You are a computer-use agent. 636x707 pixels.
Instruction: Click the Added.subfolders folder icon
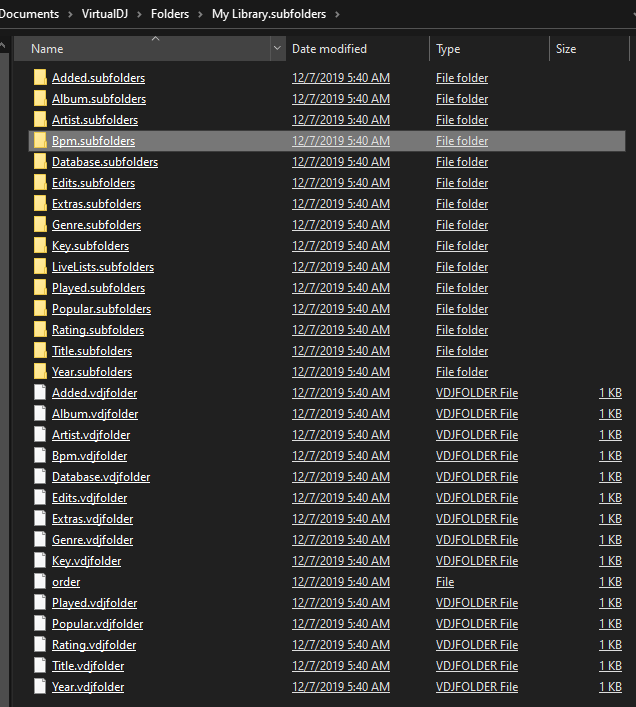click(40, 78)
